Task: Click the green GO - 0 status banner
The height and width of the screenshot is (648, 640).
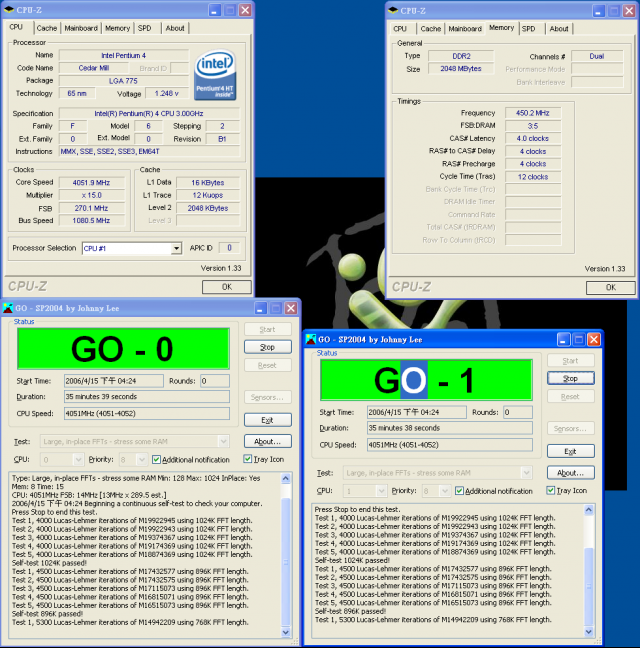Action: coord(123,349)
